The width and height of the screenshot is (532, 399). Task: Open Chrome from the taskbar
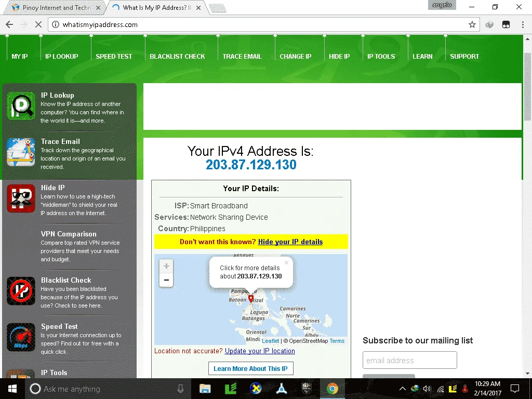(332, 389)
